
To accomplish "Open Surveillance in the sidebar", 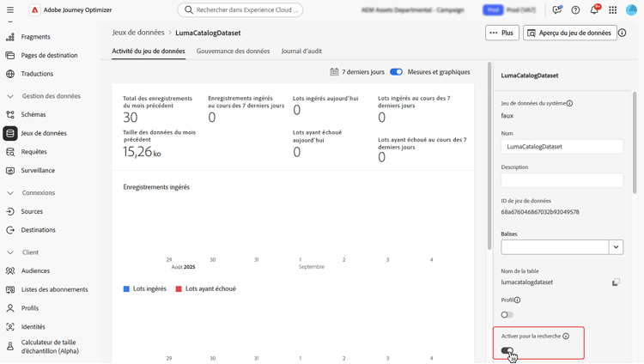I will (x=38, y=171).
